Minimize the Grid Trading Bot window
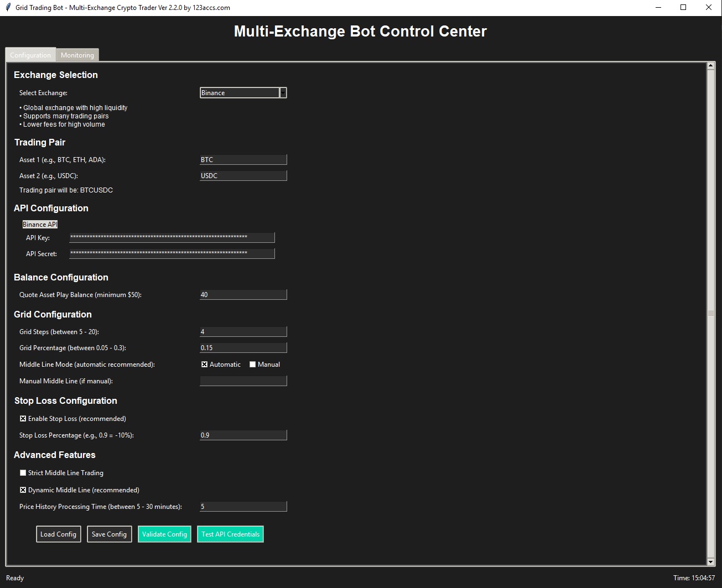The height and width of the screenshot is (588, 722). [658, 8]
